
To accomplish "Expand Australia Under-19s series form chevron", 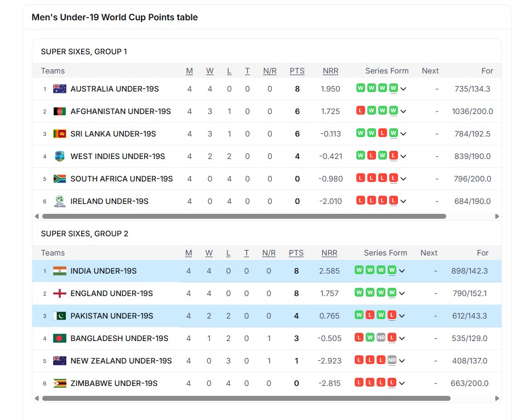I will (x=403, y=89).
